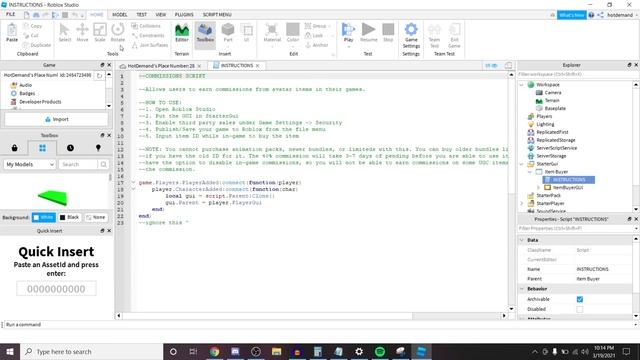The height and width of the screenshot is (360, 640).
Task: Select the green model thumbnail
Action: point(53,198)
